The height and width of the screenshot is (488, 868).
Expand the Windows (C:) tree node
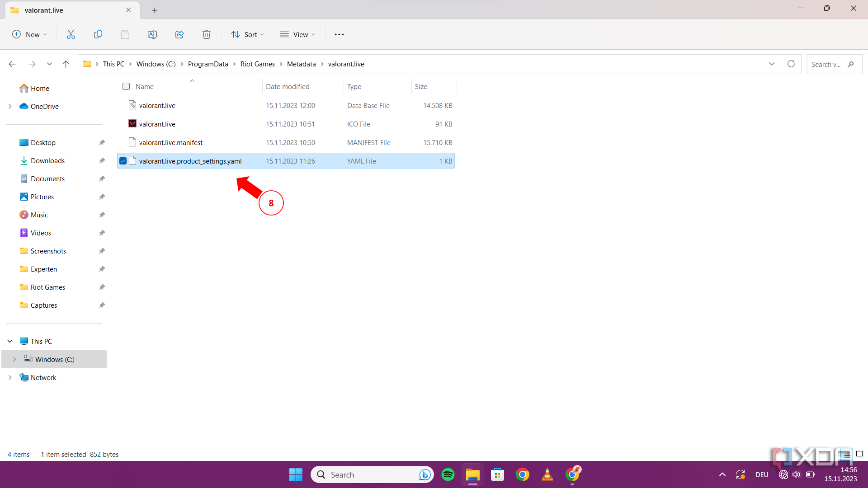14,360
